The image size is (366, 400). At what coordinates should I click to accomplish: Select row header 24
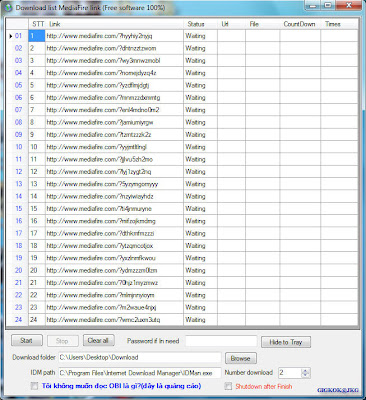tap(17, 320)
